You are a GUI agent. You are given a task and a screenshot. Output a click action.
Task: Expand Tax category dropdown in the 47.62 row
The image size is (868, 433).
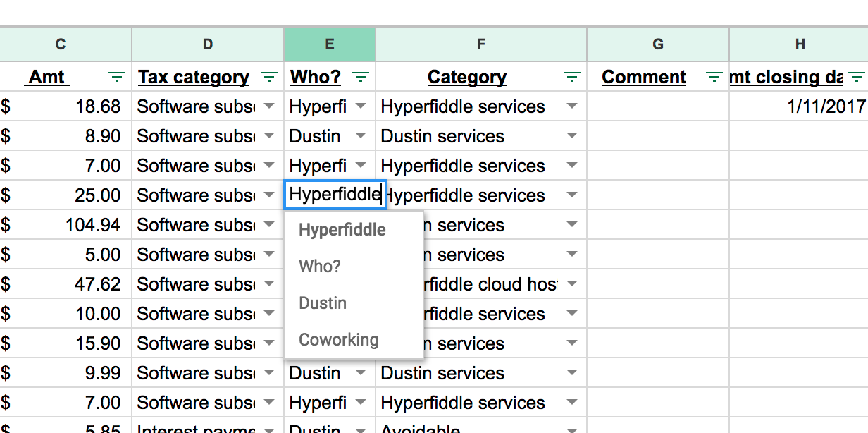pos(269,284)
